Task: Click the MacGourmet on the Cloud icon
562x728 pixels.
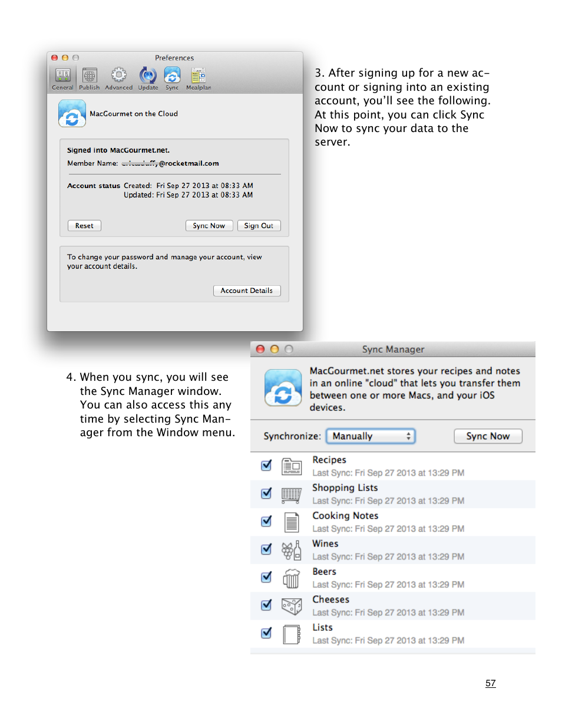Action: (72, 114)
